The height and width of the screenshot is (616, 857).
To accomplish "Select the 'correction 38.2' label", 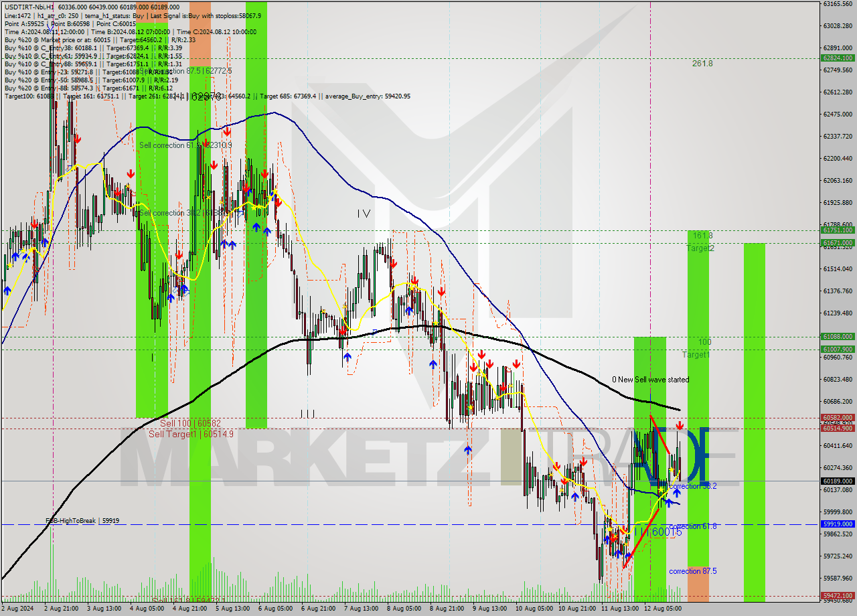I will [x=693, y=486].
